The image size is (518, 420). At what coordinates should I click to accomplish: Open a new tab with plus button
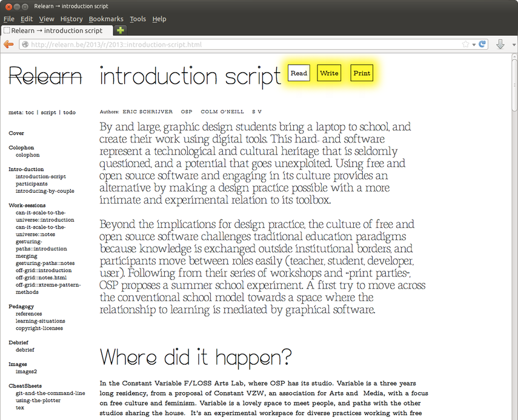point(121,30)
